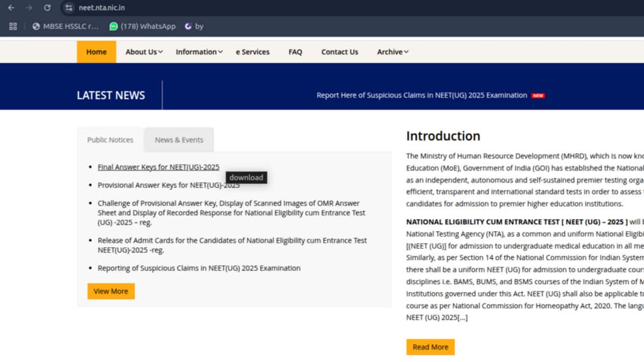
Task: Select the Public Notices tab
Action: [x=110, y=140]
